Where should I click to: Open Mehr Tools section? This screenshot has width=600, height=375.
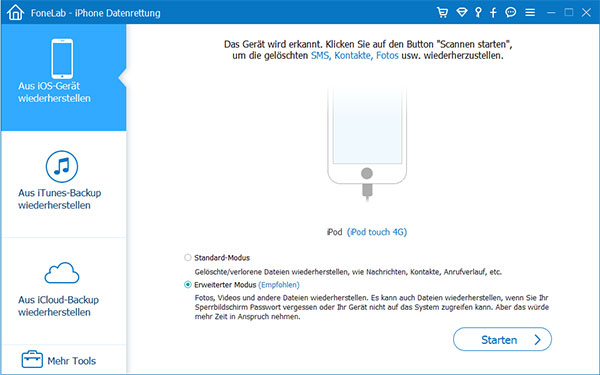pyautogui.click(x=64, y=360)
